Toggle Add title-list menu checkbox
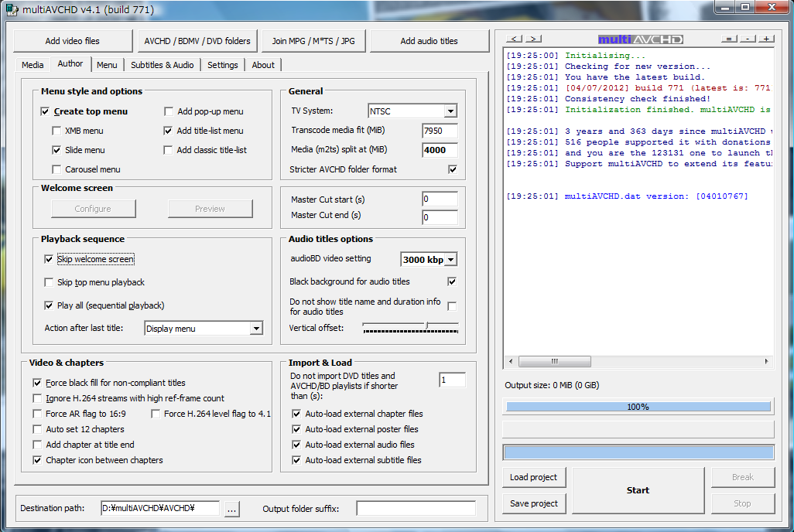 point(168,131)
